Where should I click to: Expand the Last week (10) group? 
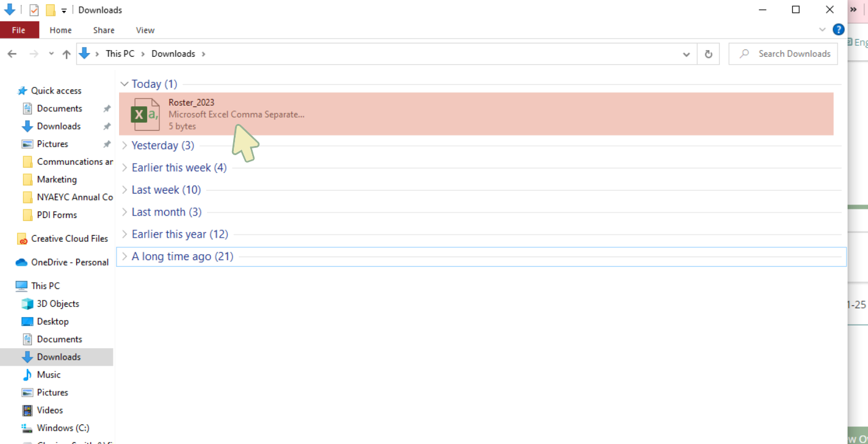[x=125, y=190]
